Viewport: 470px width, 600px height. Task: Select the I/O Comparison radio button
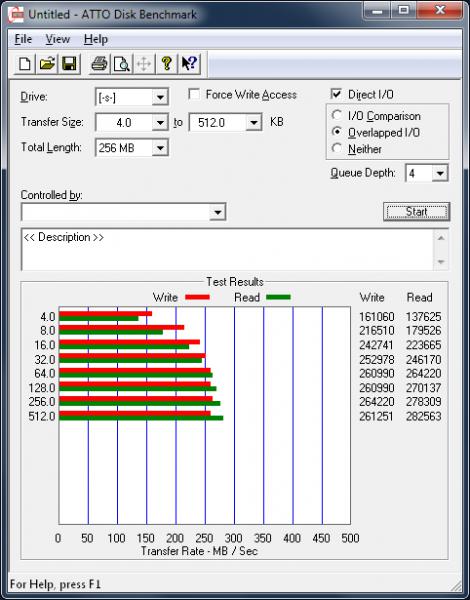(x=337, y=115)
